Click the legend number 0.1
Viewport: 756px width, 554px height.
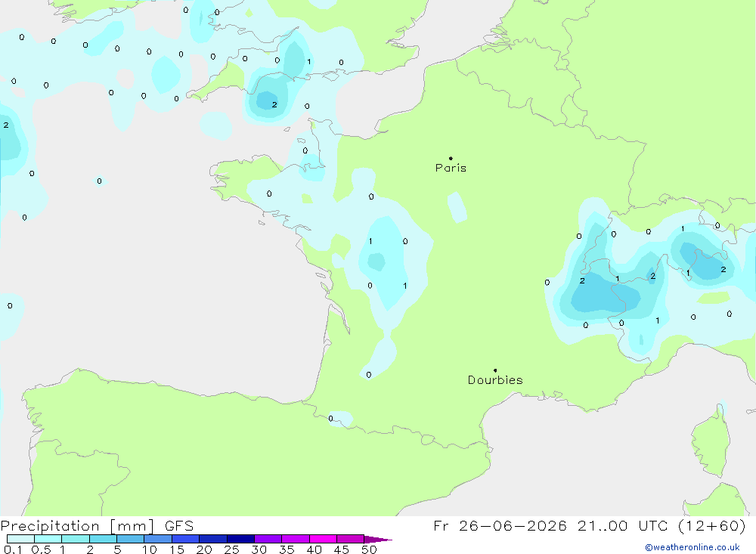point(13,549)
